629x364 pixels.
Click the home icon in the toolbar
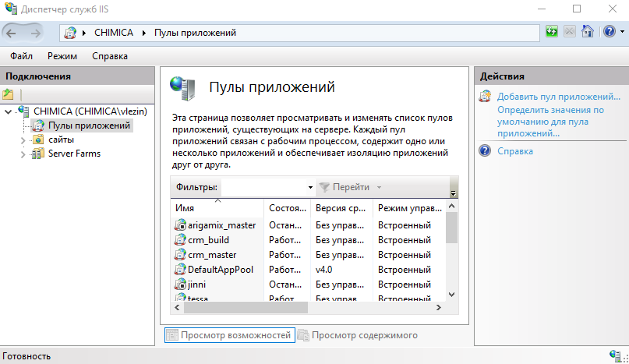(x=588, y=33)
